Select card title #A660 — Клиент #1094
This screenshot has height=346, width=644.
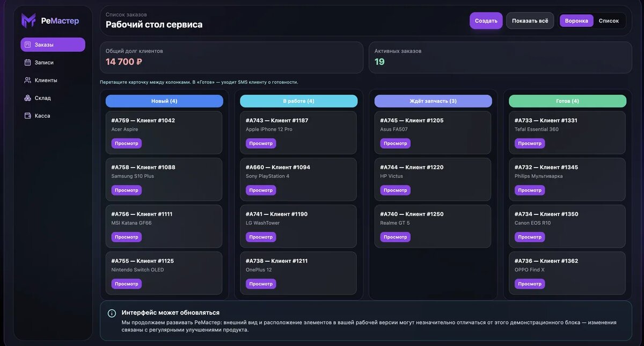click(278, 167)
